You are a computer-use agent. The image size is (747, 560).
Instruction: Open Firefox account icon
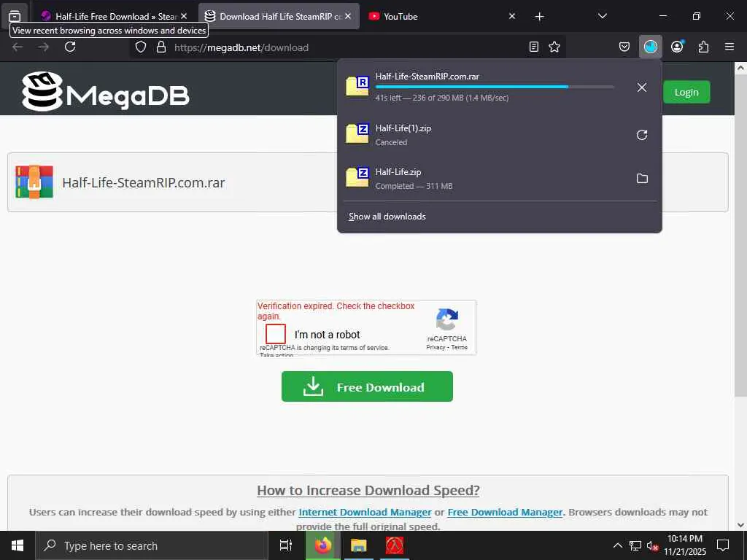677,47
